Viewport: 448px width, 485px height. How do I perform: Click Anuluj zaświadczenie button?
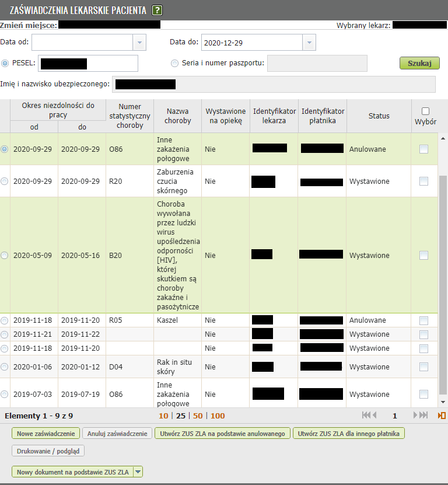117,433
